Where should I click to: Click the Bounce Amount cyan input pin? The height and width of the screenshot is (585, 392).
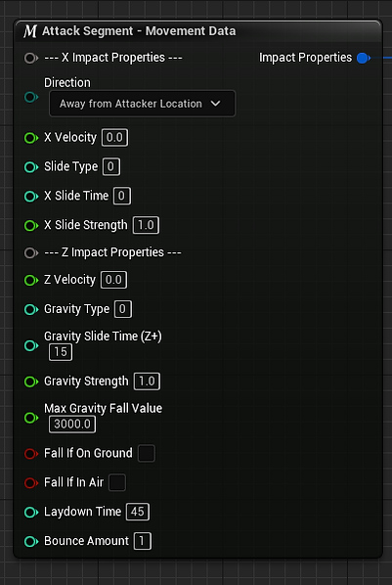click(x=31, y=541)
